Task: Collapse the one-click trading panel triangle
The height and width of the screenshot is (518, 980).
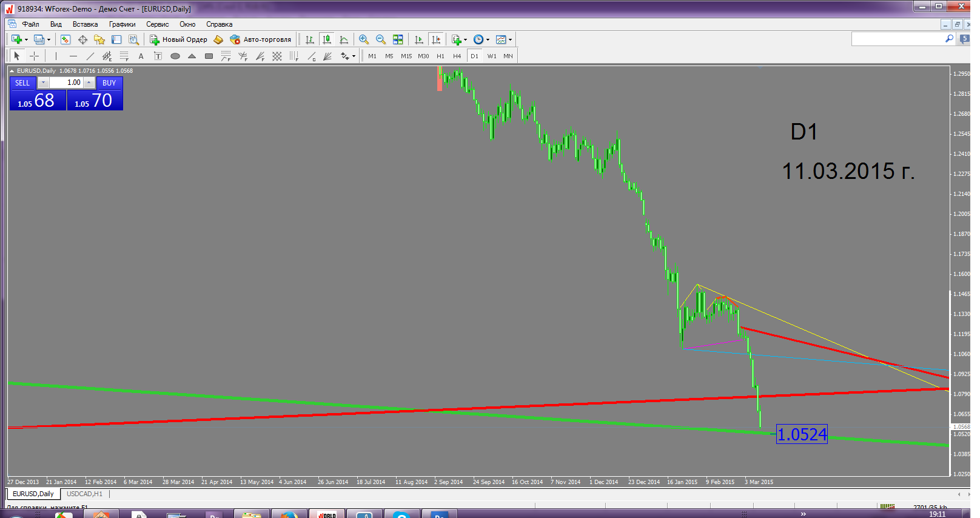Action: (12, 71)
